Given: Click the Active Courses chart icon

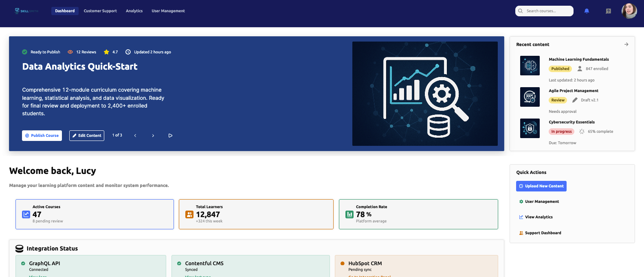Looking at the screenshot, I should tap(26, 214).
